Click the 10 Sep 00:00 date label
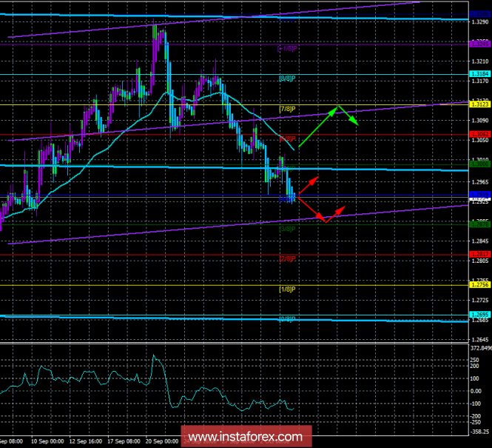 point(47,441)
